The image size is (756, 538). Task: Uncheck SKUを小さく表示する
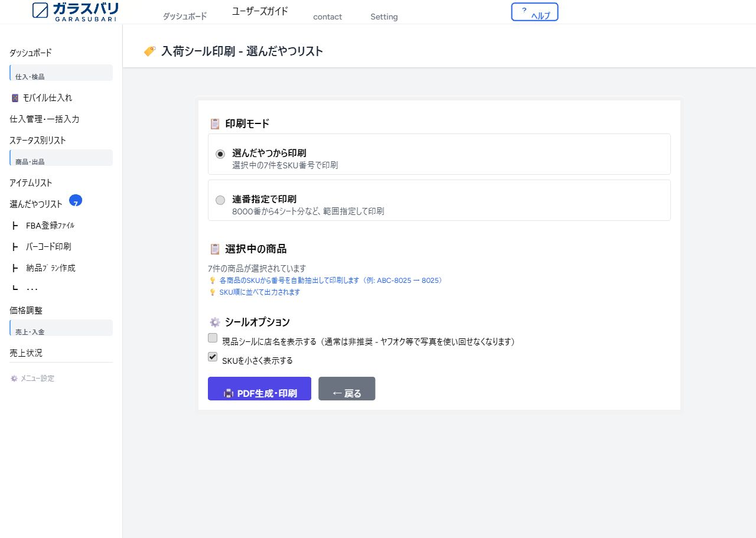pos(212,356)
